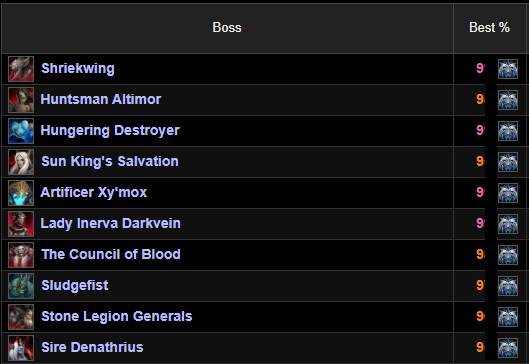Click the Council of Blood portrait icon
This screenshot has width=529, height=364.
[21, 255]
